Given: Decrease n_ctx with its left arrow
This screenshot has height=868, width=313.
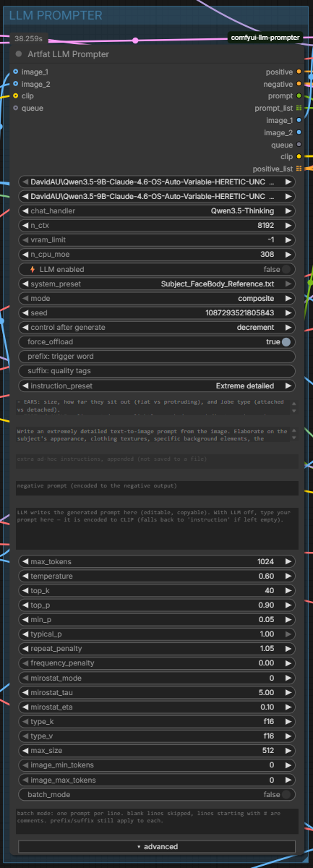Looking at the screenshot, I should click(x=25, y=226).
